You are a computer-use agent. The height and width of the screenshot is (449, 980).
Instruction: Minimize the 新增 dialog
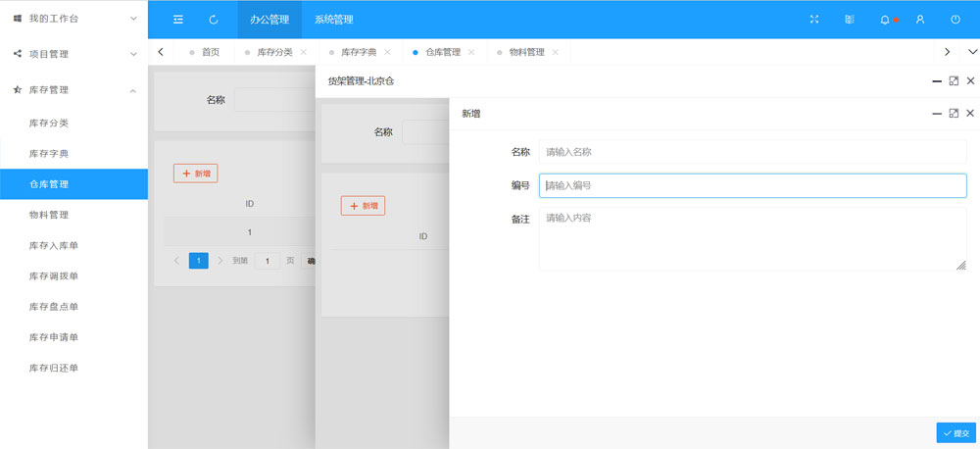pos(937,114)
